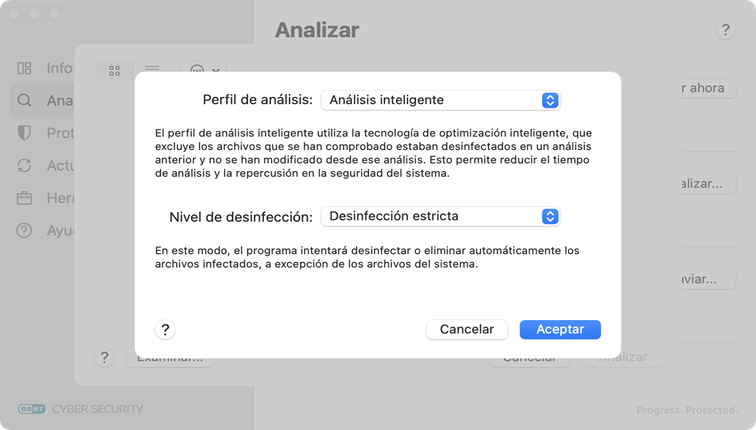Switch to list view in file browser
The image size is (756, 430).
(152, 70)
